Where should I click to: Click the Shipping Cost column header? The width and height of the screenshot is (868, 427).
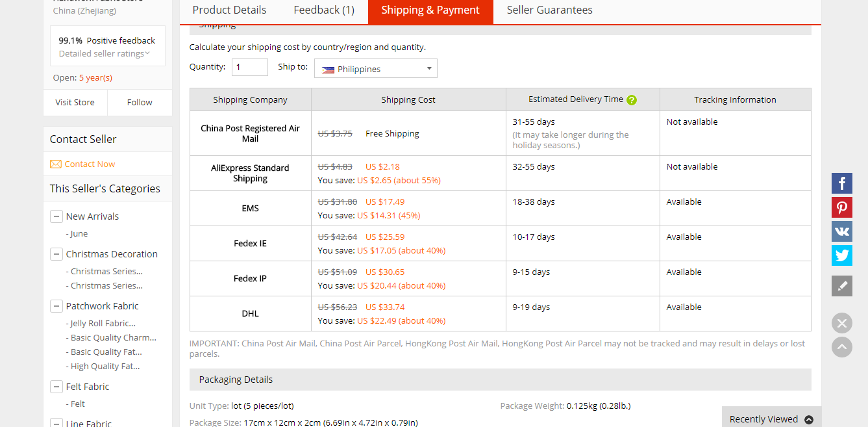point(408,100)
